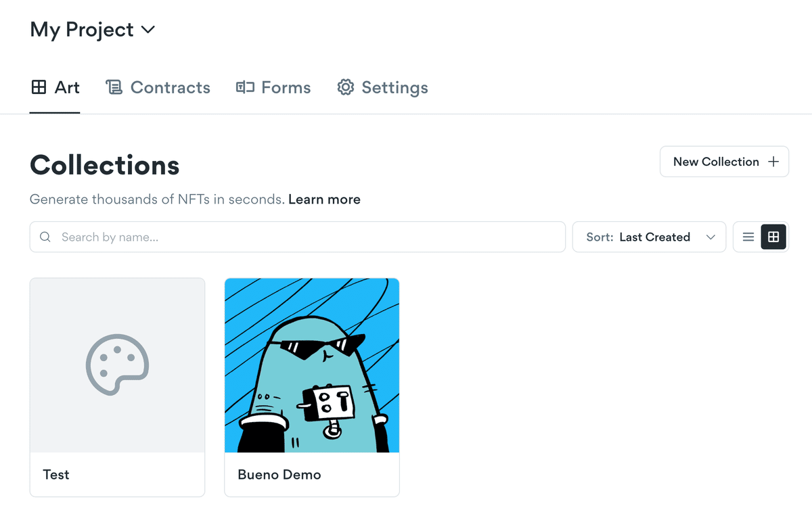The height and width of the screenshot is (514, 812).
Task: Open the Bueno Demo artwork thumbnail
Action: click(312, 365)
